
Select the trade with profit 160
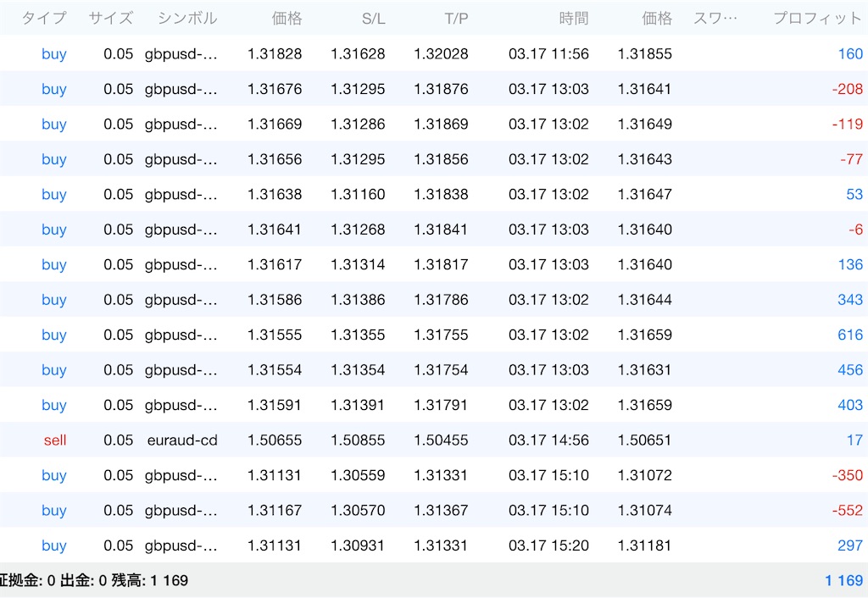point(434,53)
